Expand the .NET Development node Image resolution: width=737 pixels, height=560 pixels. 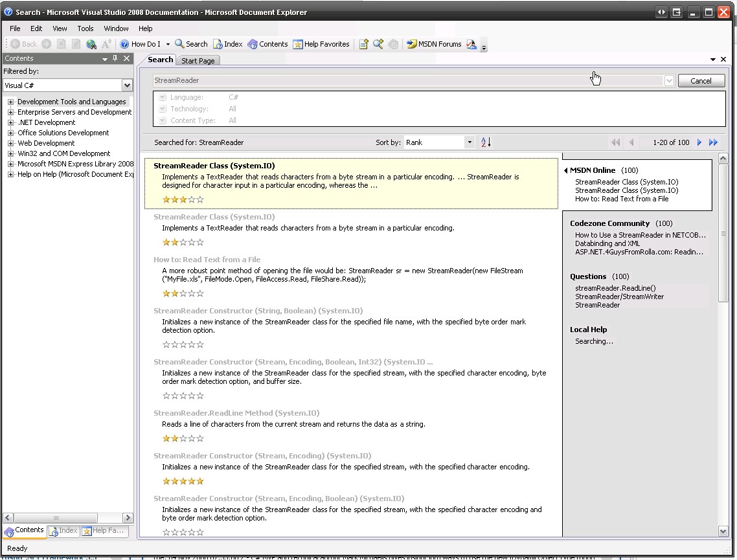click(x=10, y=122)
